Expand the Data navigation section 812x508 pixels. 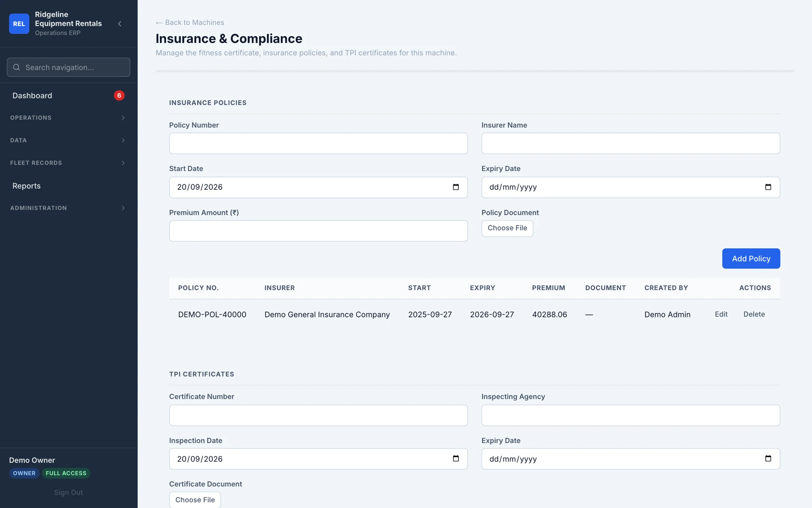point(69,140)
